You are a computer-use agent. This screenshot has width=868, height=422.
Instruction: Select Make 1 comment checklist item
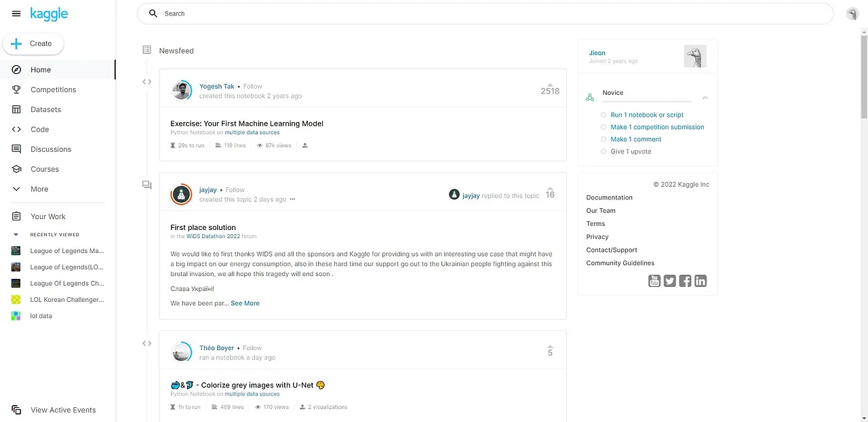(636, 139)
